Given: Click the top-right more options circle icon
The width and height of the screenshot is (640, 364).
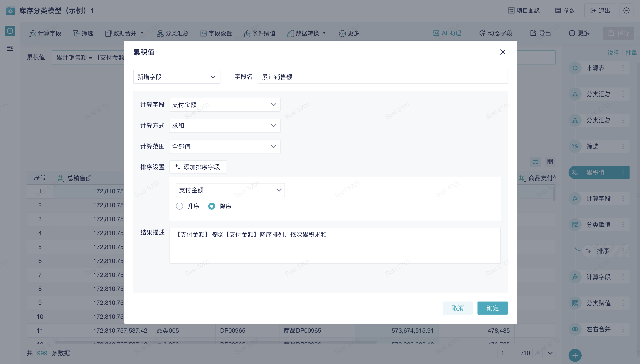Looking at the screenshot, I should point(626,10).
